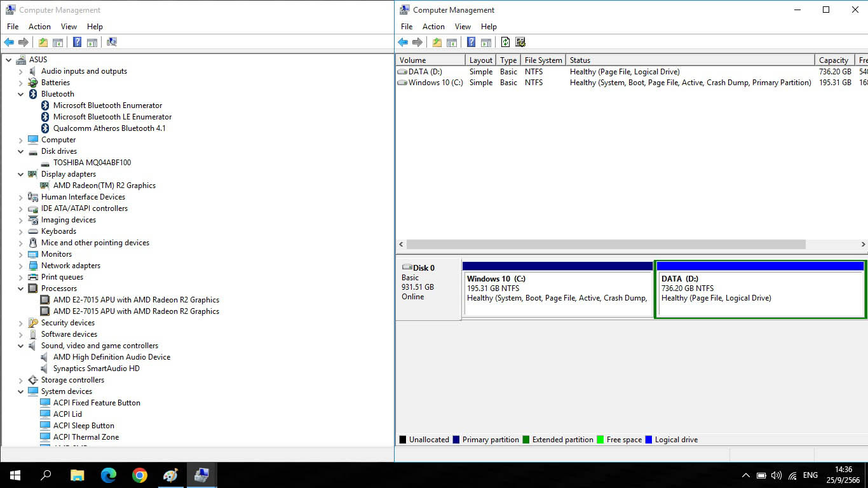The image size is (868, 488).
Task: Click Up one level icon in right window
Action: coord(437,43)
